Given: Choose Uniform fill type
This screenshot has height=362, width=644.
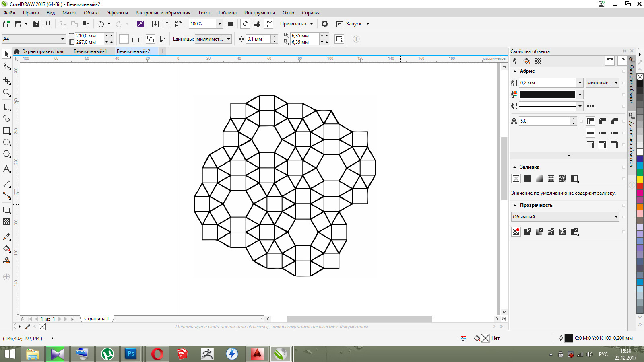Looking at the screenshot, I should (528, 179).
